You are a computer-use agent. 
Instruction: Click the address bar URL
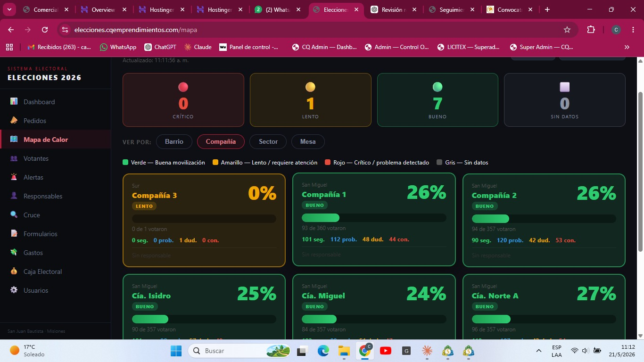click(x=136, y=30)
